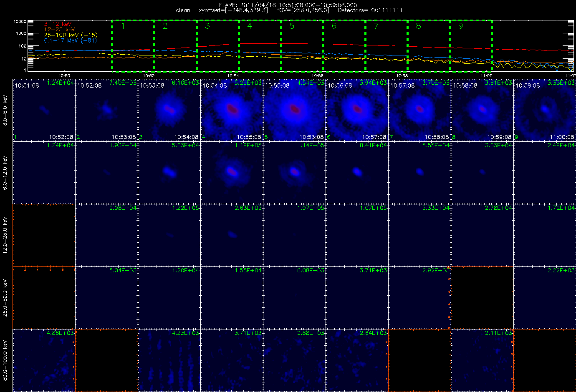Open the 12-25 keV image labeled 1.07E+05
Image resolution: width=576 pixels, height=392 pixels.
coord(357,235)
